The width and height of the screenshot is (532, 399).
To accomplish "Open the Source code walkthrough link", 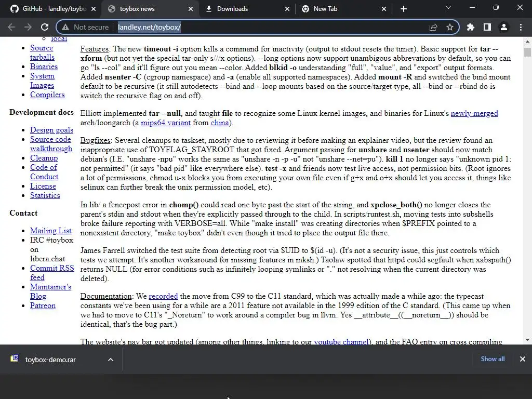I will pyautogui.click(x=51, y=144).
